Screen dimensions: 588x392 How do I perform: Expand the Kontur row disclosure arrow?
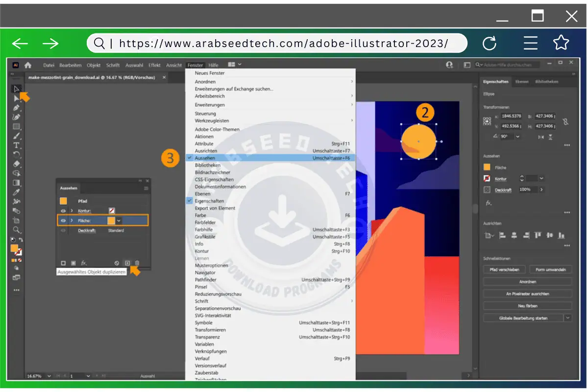[x=72, y=210]
